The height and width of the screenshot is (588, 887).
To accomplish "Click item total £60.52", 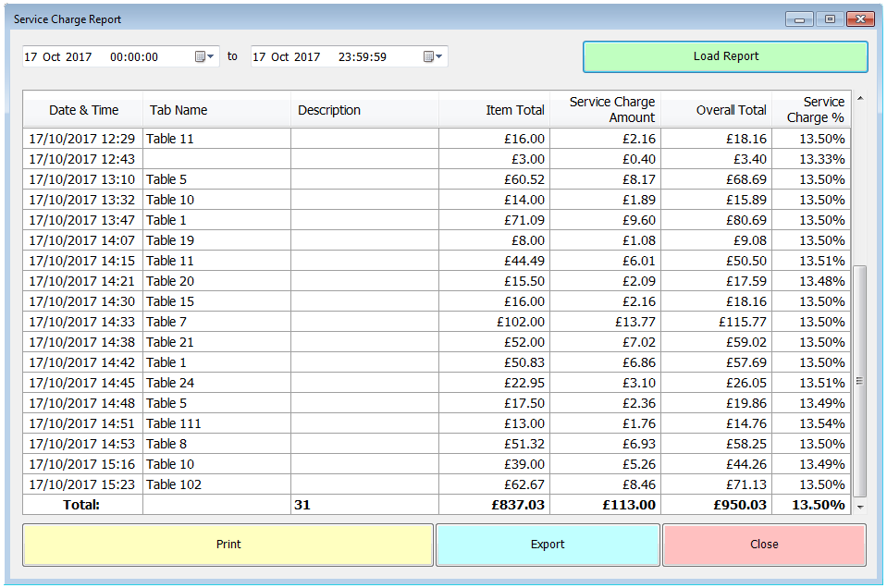I will [x=495, y=179].
